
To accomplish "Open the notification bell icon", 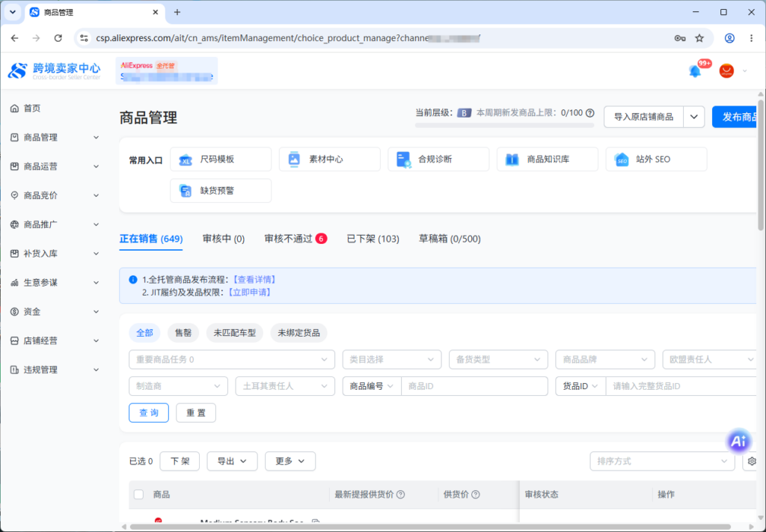I will tap(695, 71).
